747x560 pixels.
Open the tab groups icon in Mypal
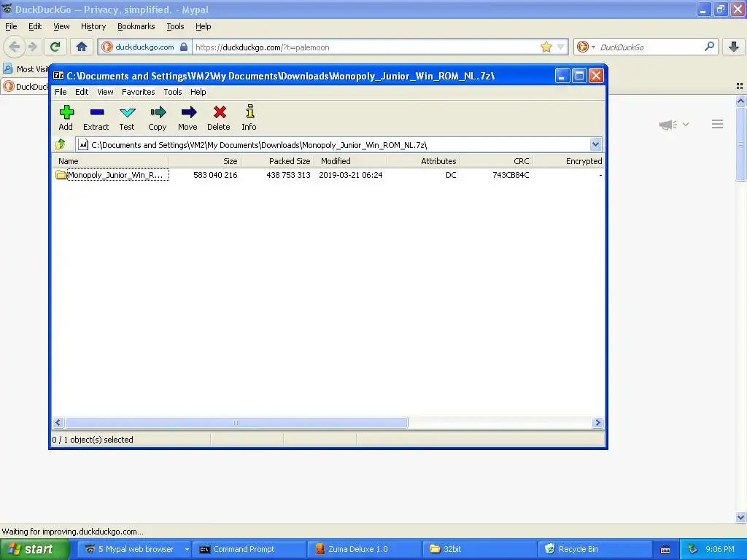[x=740, y=86]
